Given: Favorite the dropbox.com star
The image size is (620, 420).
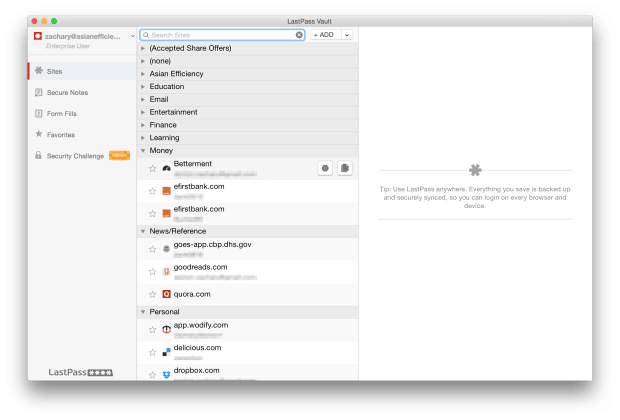Looking at the screenshot, I should (152, 375).
